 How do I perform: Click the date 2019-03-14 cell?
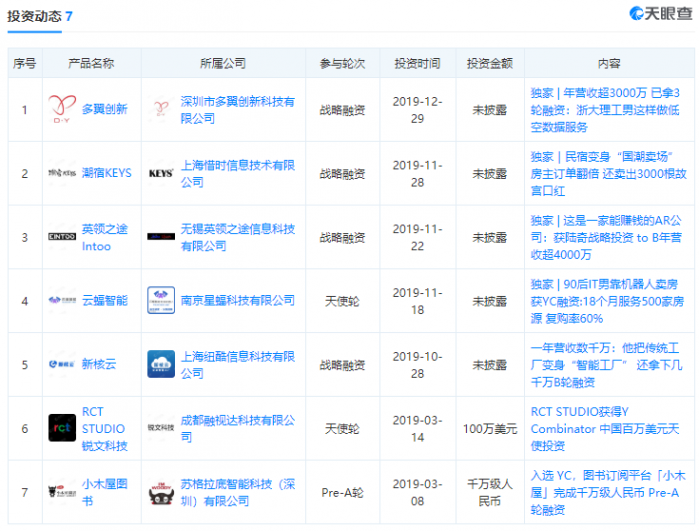point(417,428)
